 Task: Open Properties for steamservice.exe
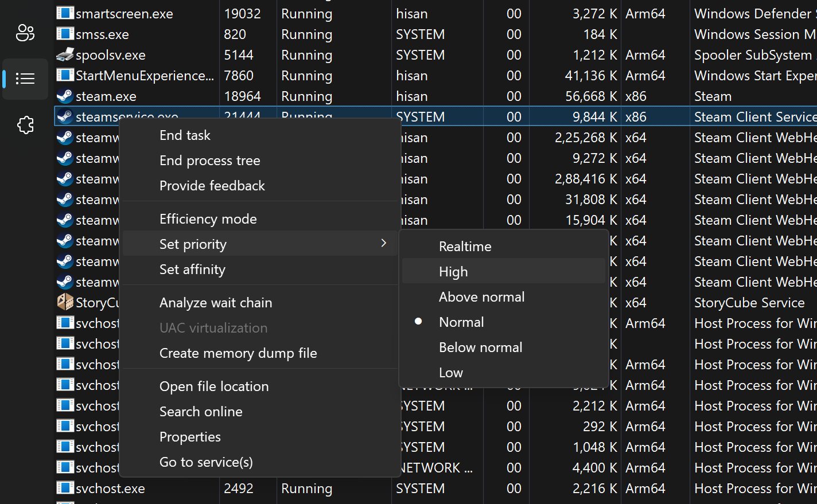coord(190,436)
